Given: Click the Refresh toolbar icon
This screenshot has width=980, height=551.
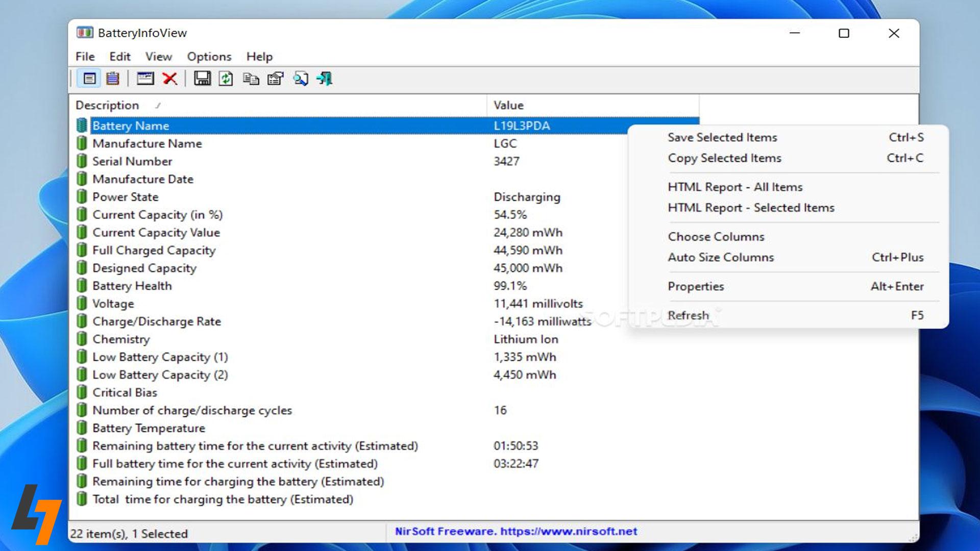Looking at the screenshot, I should pos(226,79).
